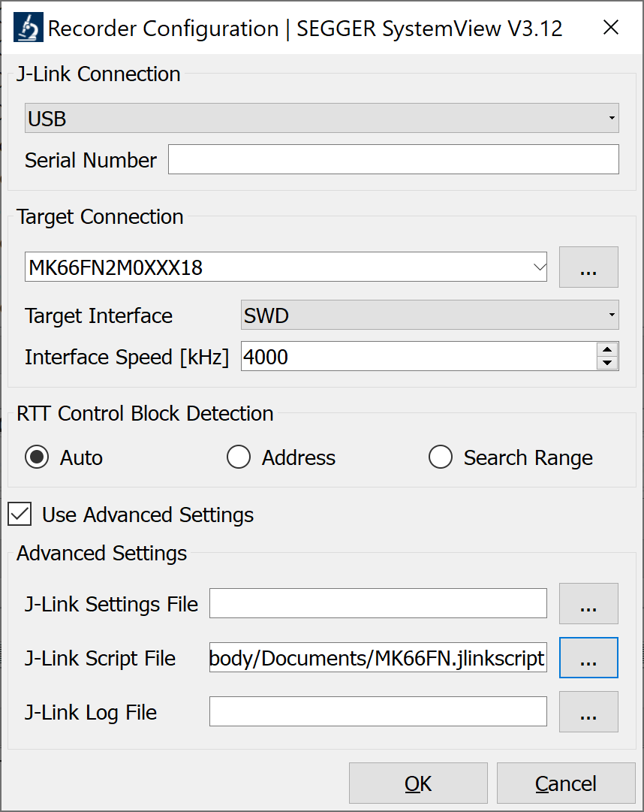Image resolution: width=644 pixels, height=812 pixels.
Task: Click the Interface Speed value field
Action: [x=417, y=357]
